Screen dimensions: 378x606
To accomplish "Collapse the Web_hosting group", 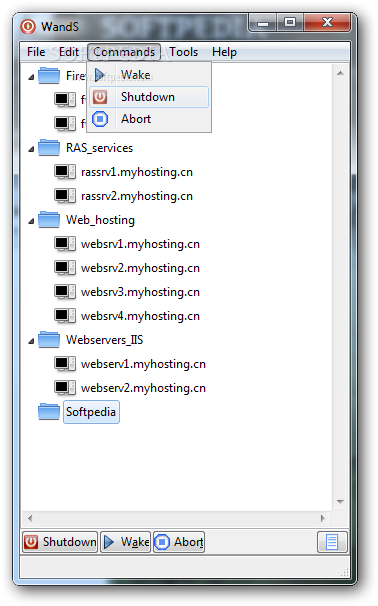I will tap(31, 221).
